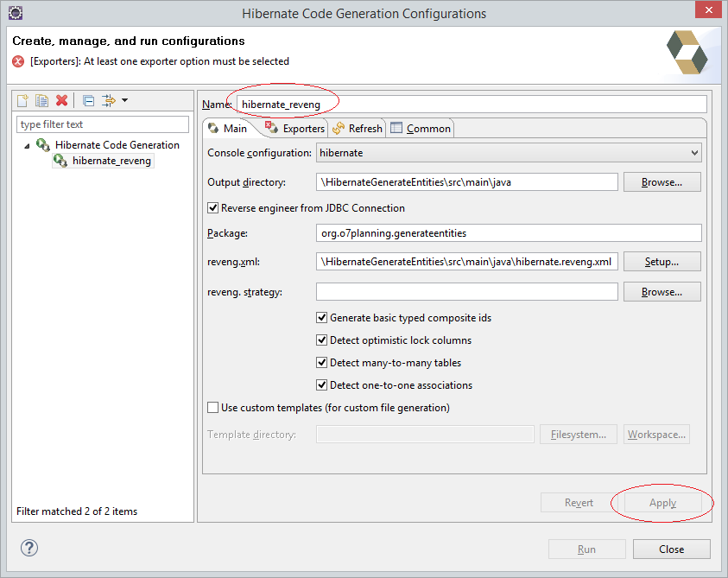Open the Refresh tab

(x=358, y=129)
